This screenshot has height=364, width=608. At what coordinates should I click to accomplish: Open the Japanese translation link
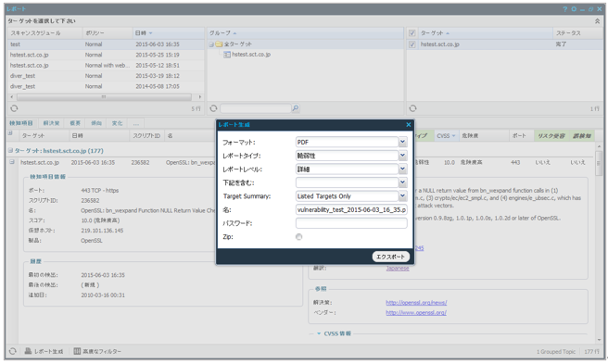click(398, 268)
